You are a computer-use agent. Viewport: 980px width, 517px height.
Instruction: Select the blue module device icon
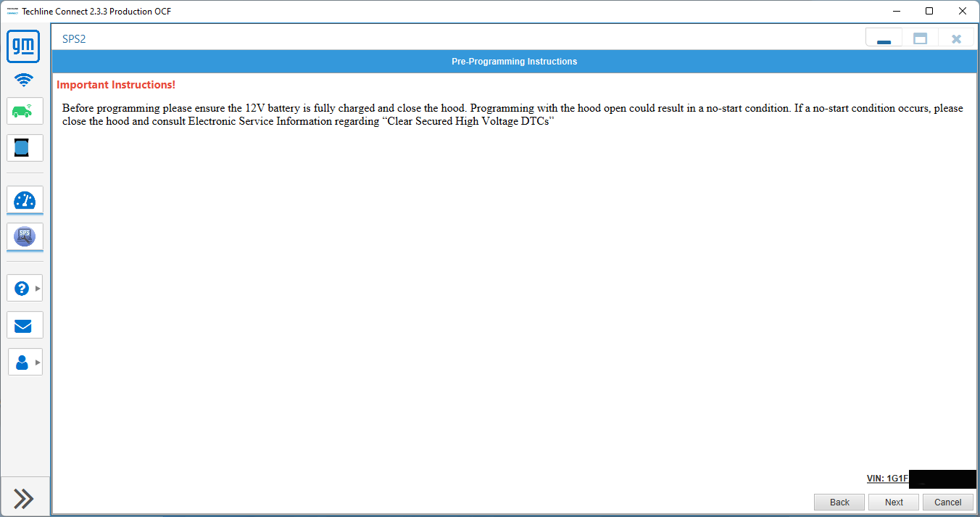[25, 148]
